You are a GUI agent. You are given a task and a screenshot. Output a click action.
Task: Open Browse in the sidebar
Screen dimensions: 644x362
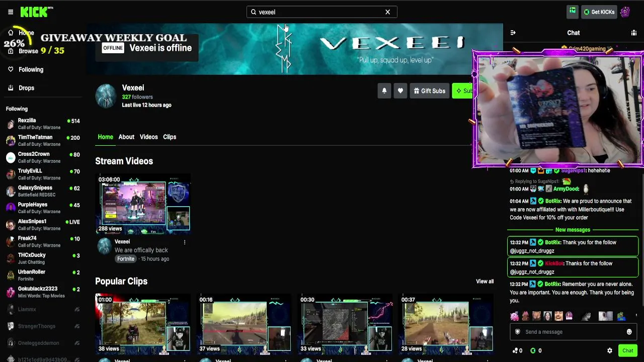(23, 51)
